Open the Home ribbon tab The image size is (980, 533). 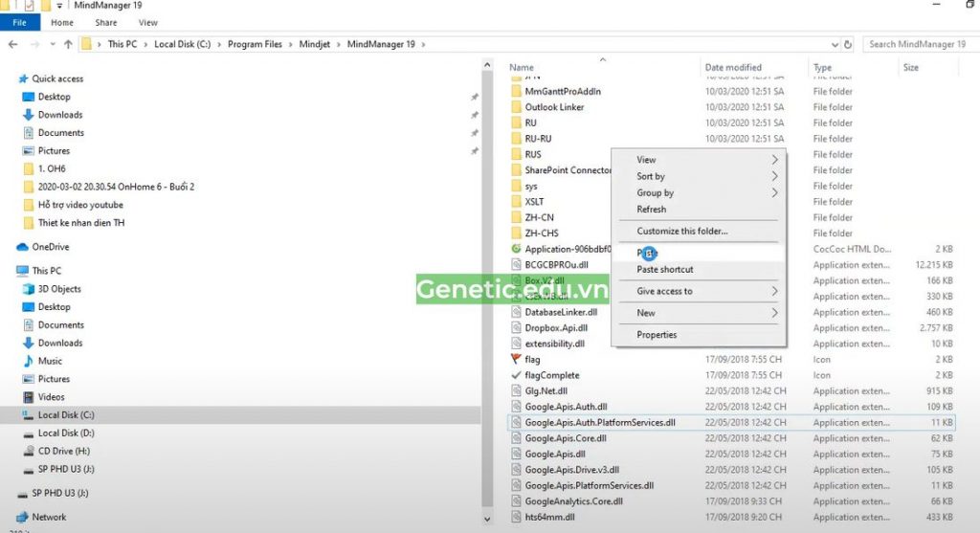(62, 23)
